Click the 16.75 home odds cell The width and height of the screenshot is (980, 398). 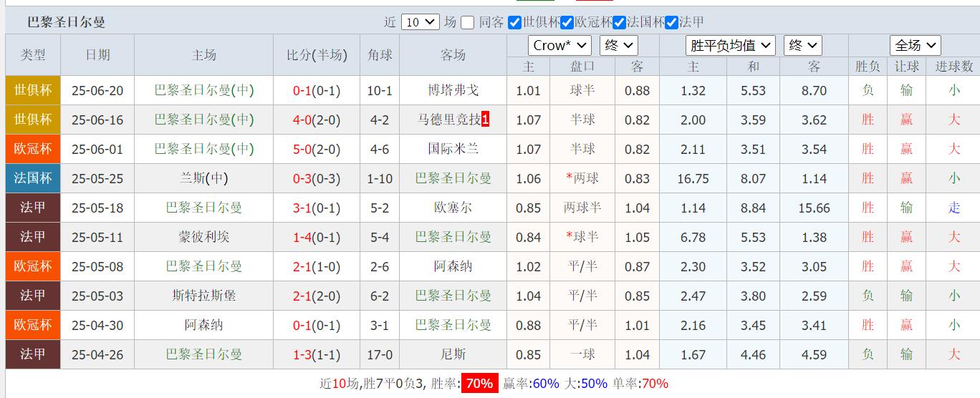(x=693, y=178)
